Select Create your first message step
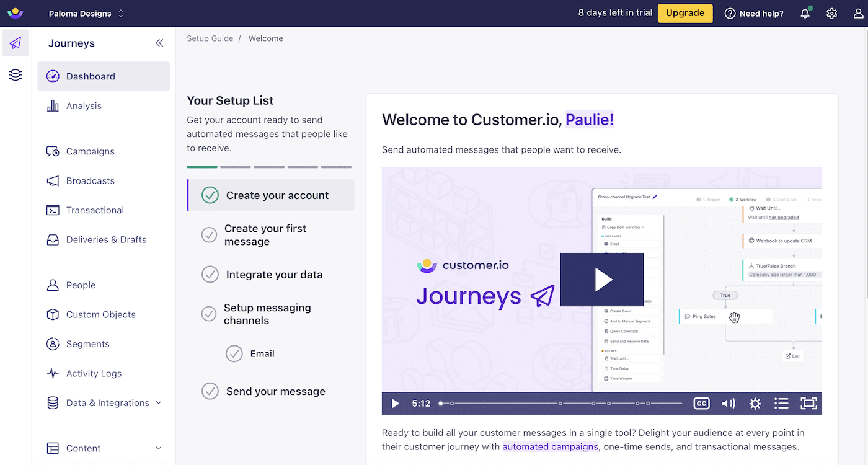Screen dimensions: 868x465 [270, 235]
